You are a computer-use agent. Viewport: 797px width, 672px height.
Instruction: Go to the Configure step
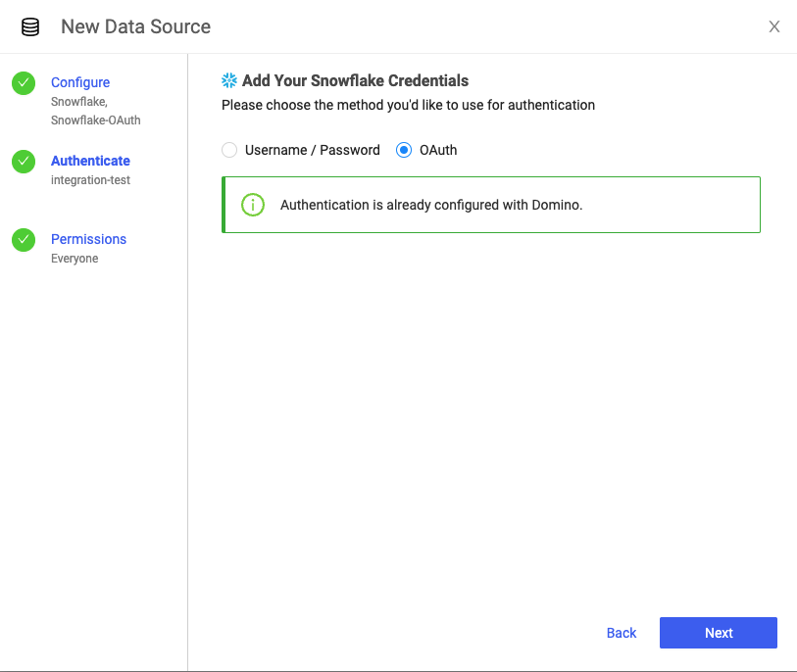click(x=80, y=82)
